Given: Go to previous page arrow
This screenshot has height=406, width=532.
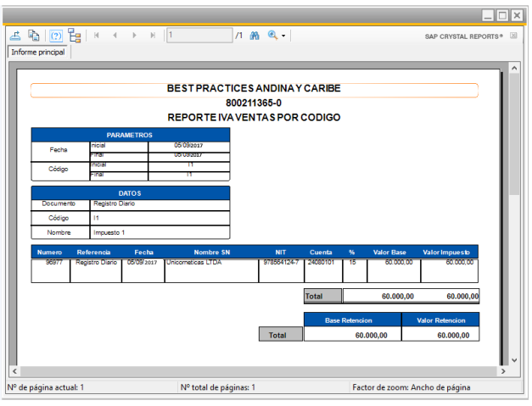Looking at the screenshot, I should (x=115, y=36).
